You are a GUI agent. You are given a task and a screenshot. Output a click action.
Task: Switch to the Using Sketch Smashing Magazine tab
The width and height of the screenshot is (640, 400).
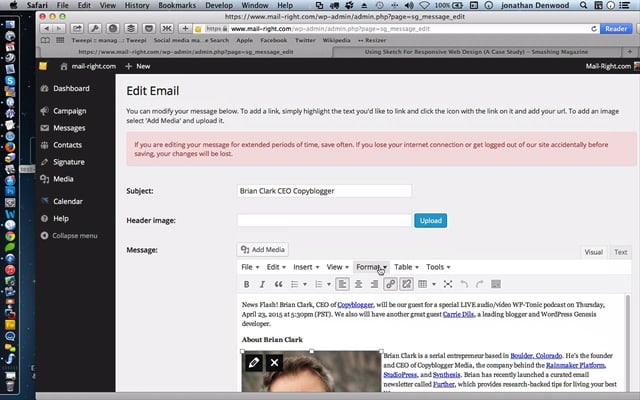(x=476, y=52)
